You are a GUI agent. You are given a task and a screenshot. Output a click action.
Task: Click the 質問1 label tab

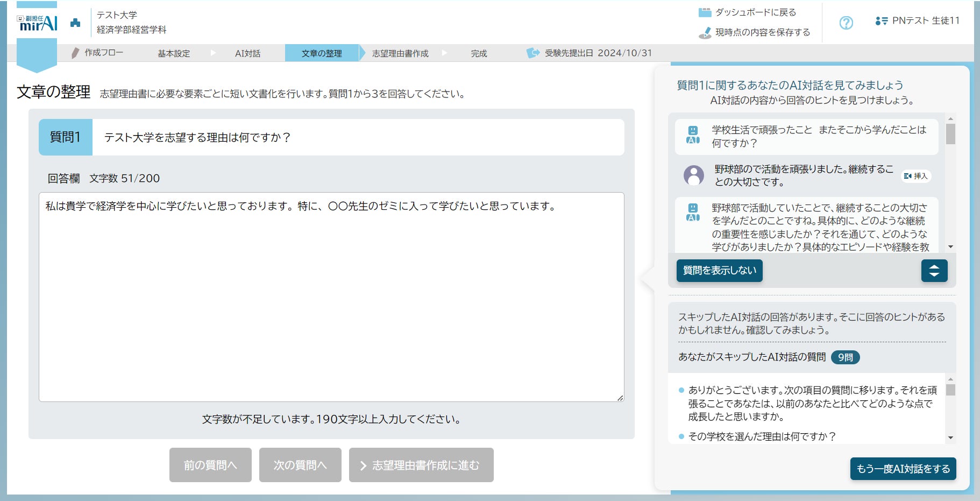click(x=66, y=137)
